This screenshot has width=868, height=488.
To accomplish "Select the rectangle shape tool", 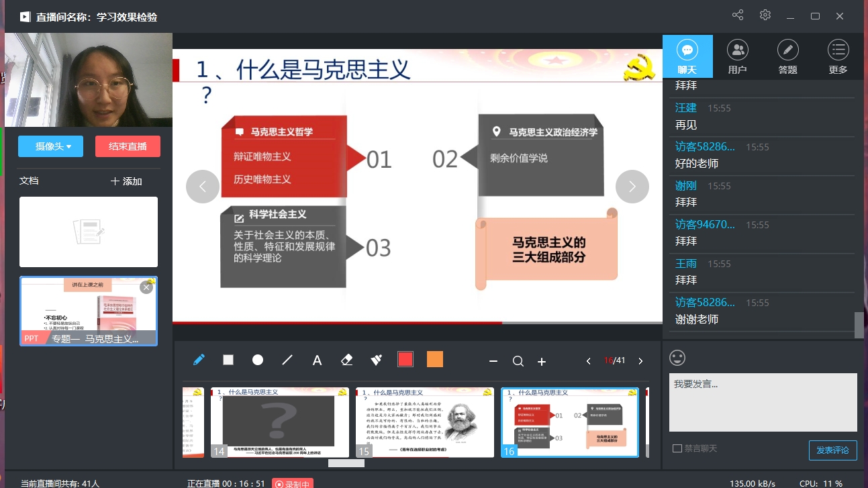I will [x=228, y=360].
